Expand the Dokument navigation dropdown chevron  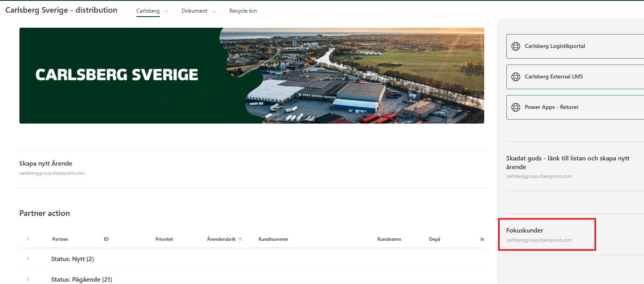pyautogui.click(x=214, y=11)
